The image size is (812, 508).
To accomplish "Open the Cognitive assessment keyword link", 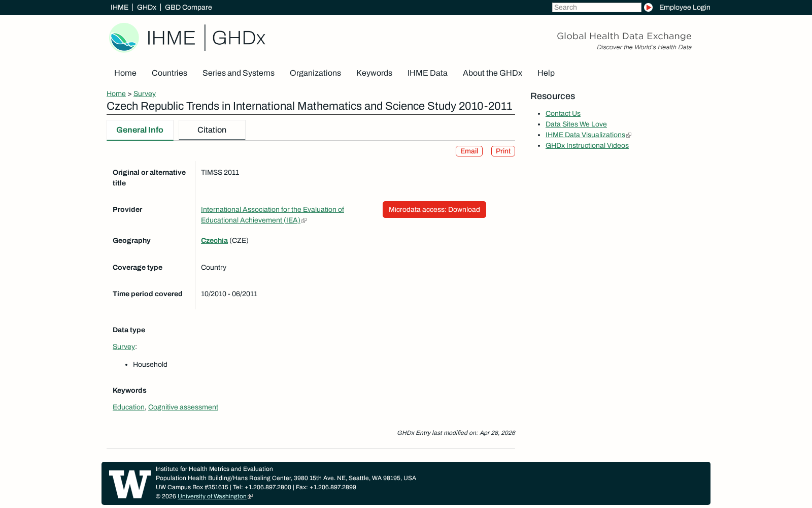I will 183,407.
